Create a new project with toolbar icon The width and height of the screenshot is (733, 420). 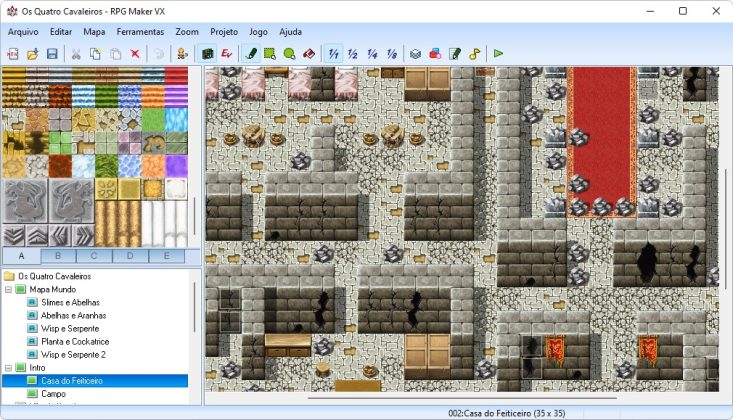click(13, 54)
